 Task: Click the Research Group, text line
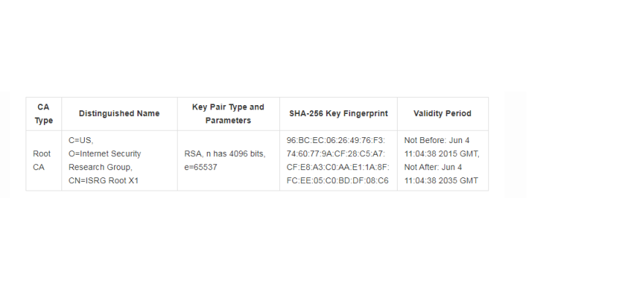coord(100,167)
